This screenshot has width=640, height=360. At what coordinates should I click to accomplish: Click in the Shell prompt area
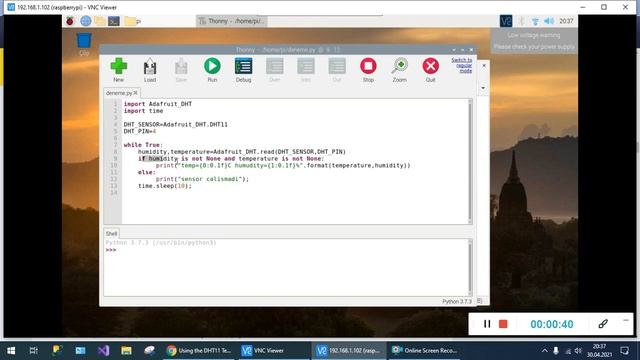286,267
